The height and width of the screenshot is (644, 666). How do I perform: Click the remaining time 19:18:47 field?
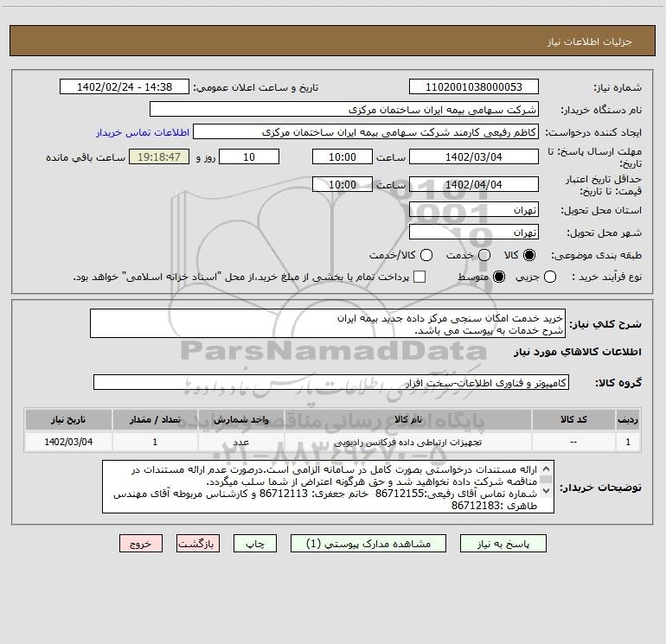pyautogui.click(x=159, y=156)
